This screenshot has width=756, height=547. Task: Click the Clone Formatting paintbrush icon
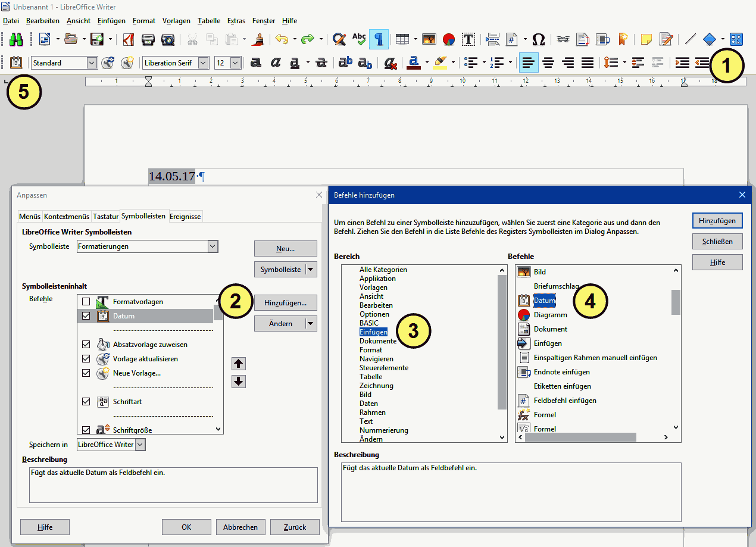pos(258,39)
